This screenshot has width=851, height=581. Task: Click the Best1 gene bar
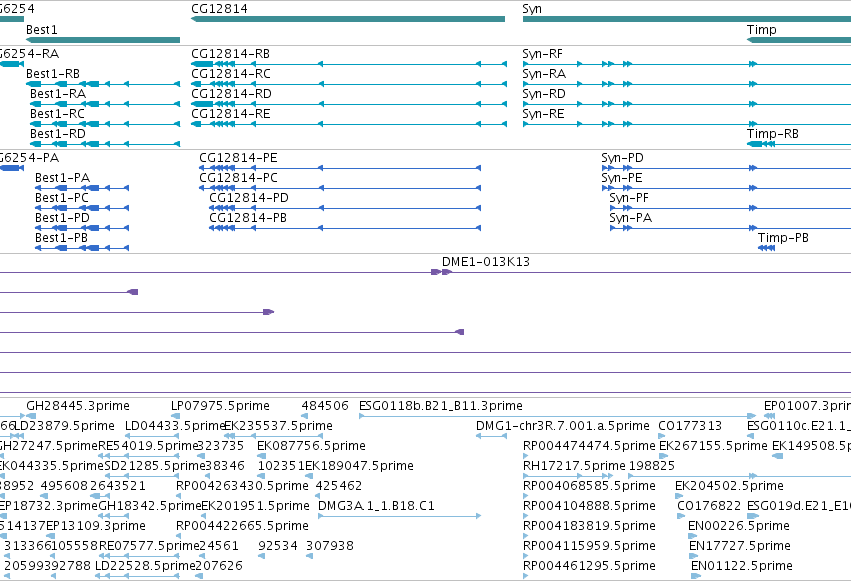point(103,40)
